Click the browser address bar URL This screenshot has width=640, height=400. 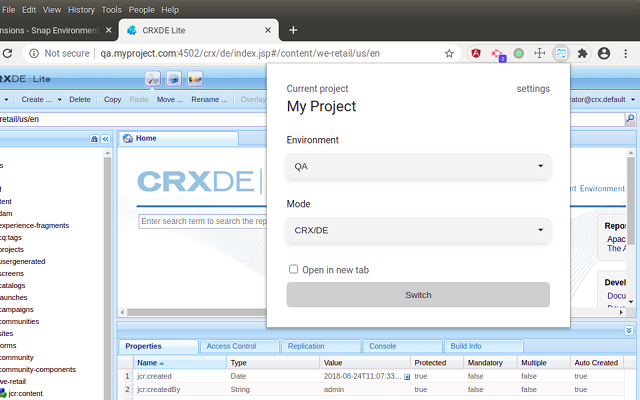click(x=240, y=53)
